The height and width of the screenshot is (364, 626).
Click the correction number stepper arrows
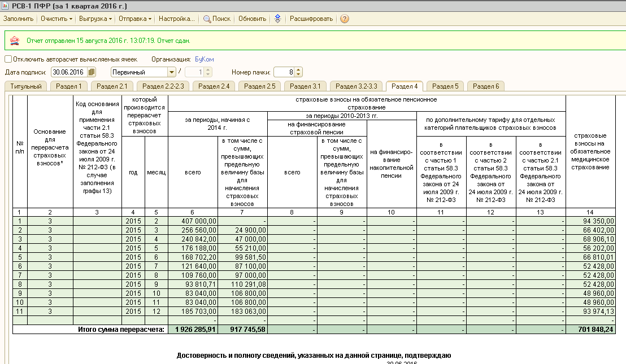pyautogui.click(x=208, y=72)
